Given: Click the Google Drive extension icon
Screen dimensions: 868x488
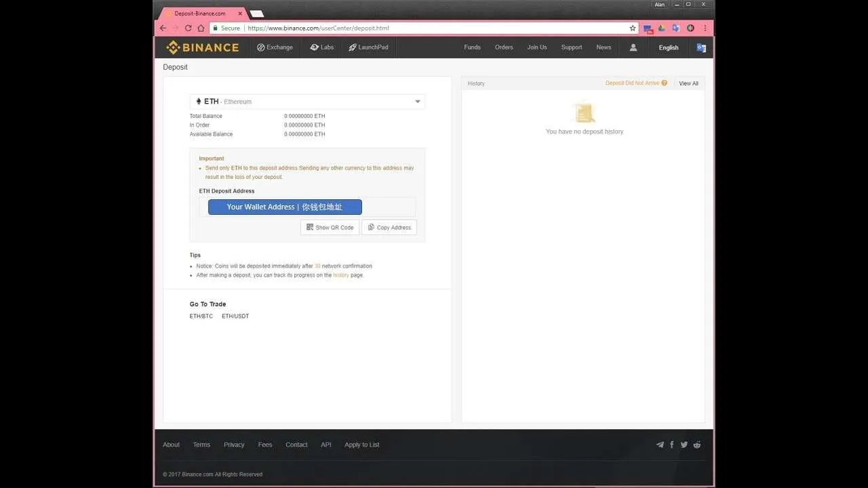Looking at the screenshot, I should point(662,28).
